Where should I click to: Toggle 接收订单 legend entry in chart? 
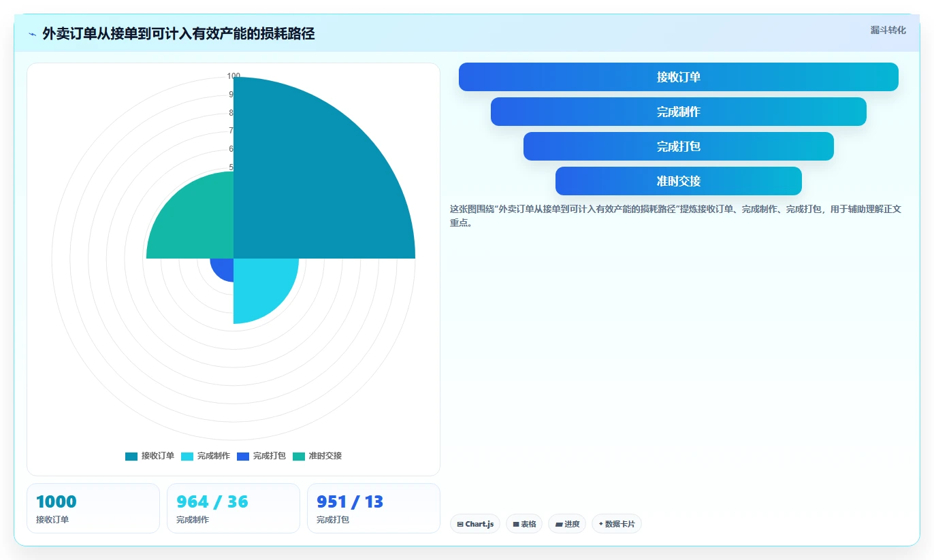[150, 456]
